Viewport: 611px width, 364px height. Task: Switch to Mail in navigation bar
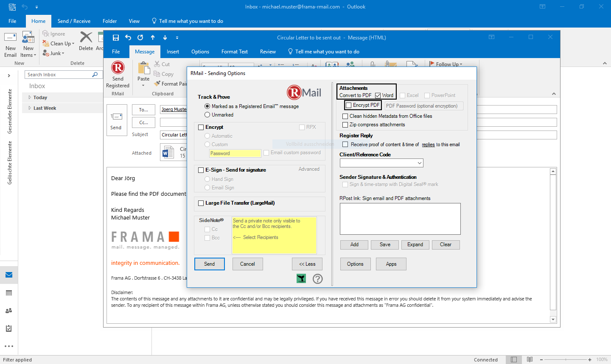(x=9, y=275)
